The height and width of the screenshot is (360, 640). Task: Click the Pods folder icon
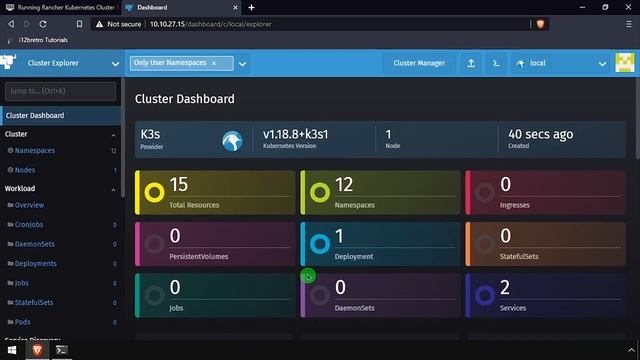point(10,322)
